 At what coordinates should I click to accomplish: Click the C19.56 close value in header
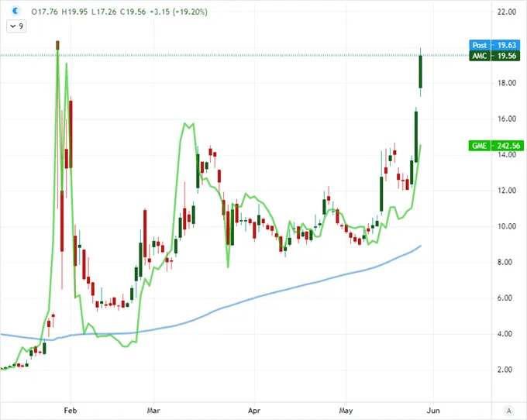point(133,12)
